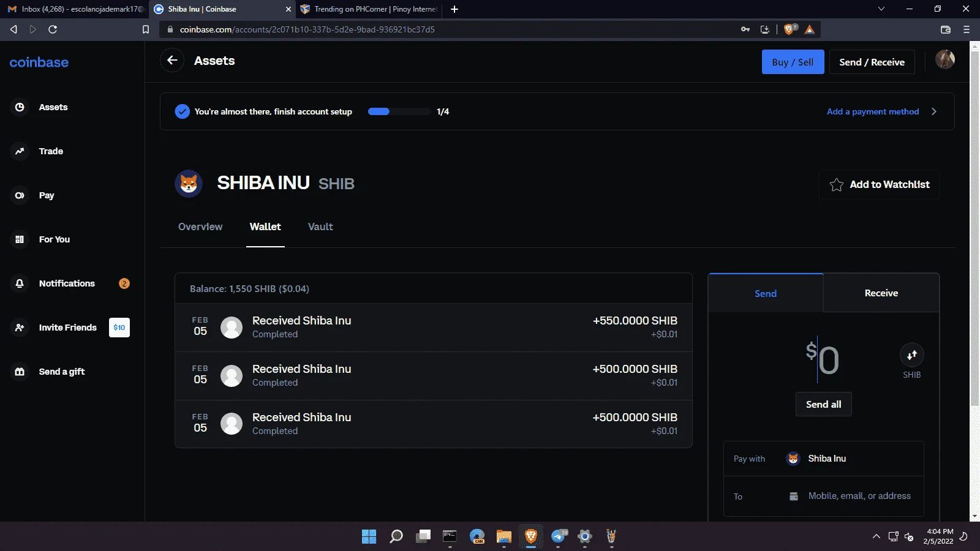Click the bookmark icon in browser toolbar
Image resolution: width=980 pixels, height=551 pixels.
tap(146, 29)
